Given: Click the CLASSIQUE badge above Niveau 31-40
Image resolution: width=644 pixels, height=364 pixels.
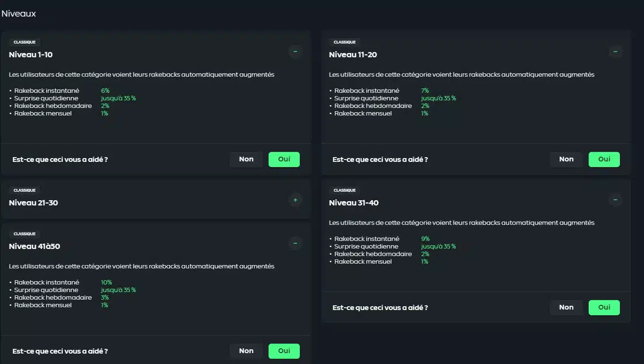Looking at the screenshot, I should [x=345, y=190].
